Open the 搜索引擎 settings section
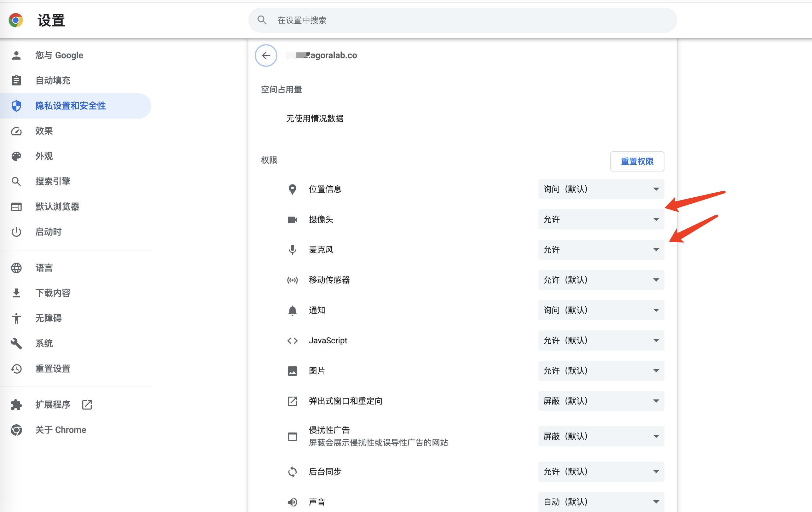Viewport: 812px width, 512px height. click(76, 182)
